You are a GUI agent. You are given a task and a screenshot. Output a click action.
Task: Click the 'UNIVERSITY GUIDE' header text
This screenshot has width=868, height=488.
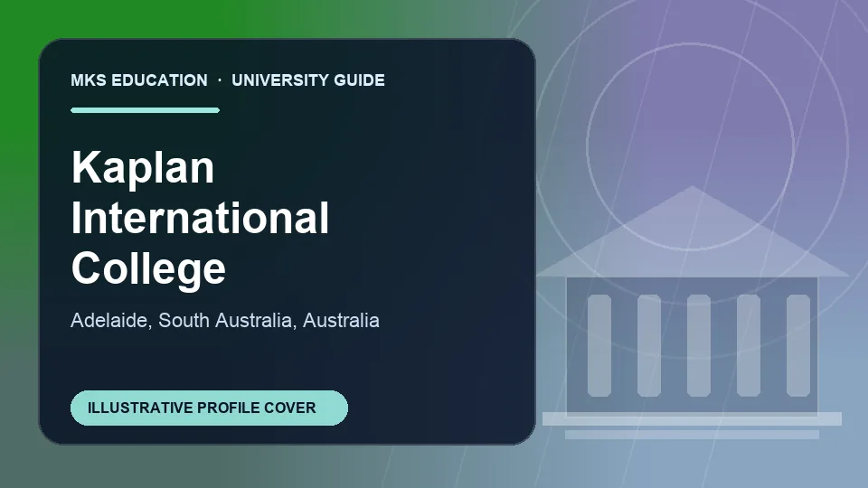pos(308,80)
